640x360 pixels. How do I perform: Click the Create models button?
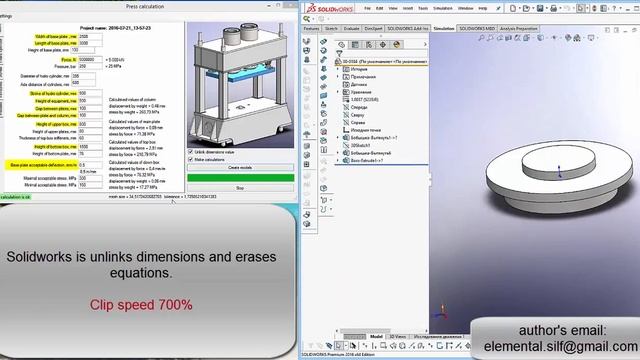click(240, 167)
